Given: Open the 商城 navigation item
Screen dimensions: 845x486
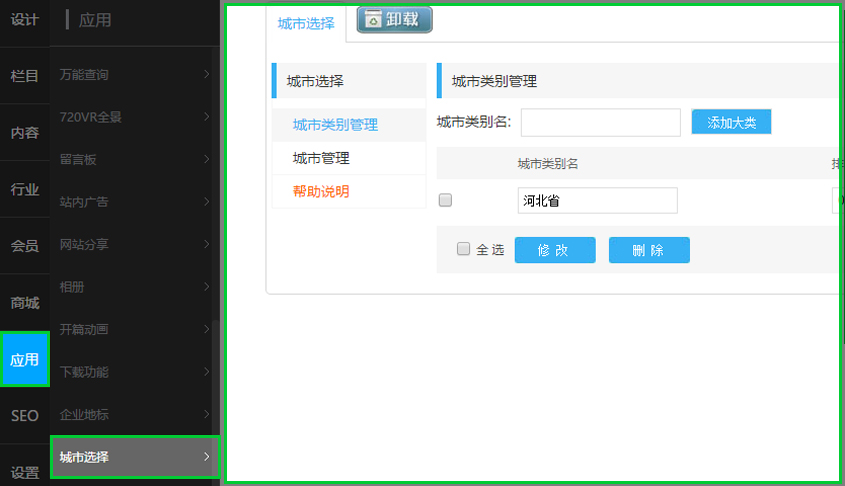Looking at the screenshot, I should coord(25,303).
